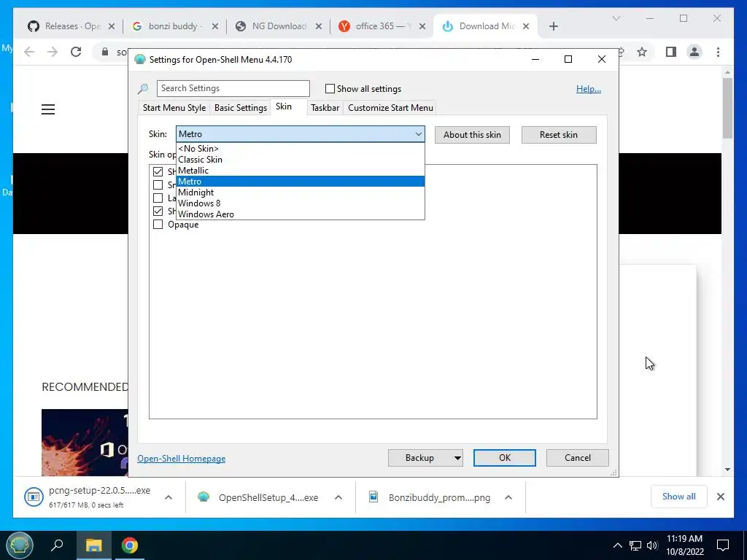Open the webpage hamburger menu

pyautogui.click(x=48, y=109)
